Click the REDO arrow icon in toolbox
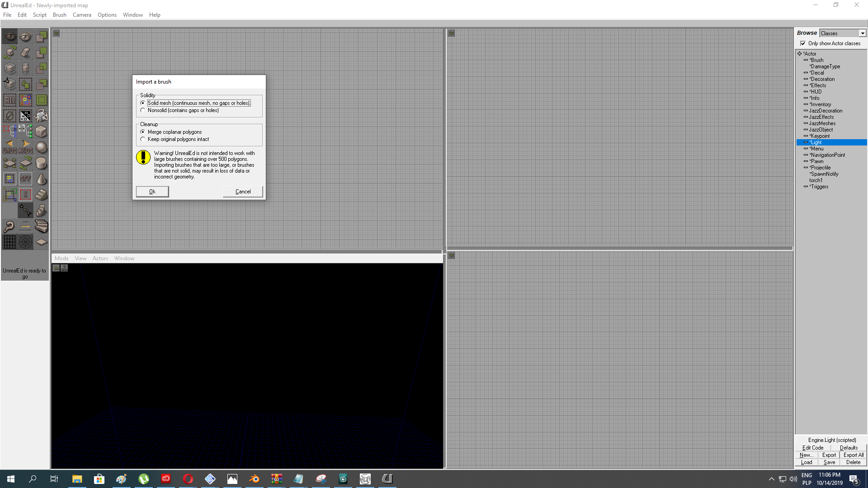Image resolution: width=868 pixels, height=488 pixels. tap(25, 147)
